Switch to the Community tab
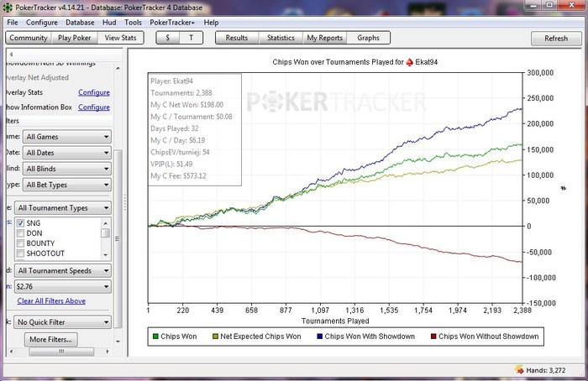Image resolution: width=588 pixels, height=381 pixels. [x=29, y=38]
